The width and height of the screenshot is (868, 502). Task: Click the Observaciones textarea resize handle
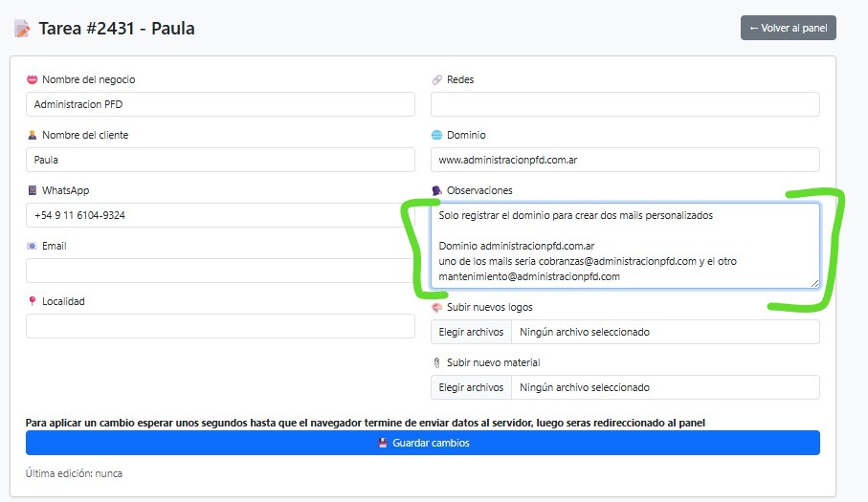click(x=814, y=284)
